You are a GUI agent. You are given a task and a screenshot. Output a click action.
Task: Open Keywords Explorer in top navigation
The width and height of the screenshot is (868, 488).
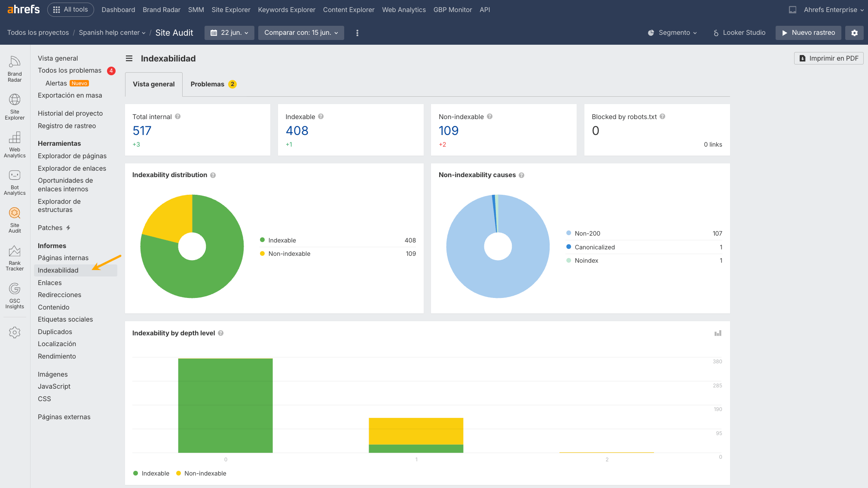click(287, 9)
